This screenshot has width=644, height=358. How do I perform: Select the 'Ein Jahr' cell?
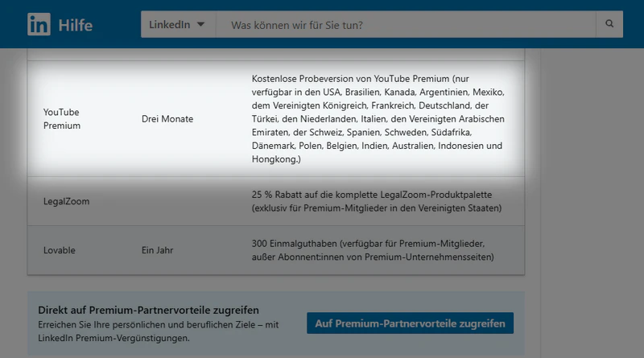pyautogui.click(x=157, y=250)
